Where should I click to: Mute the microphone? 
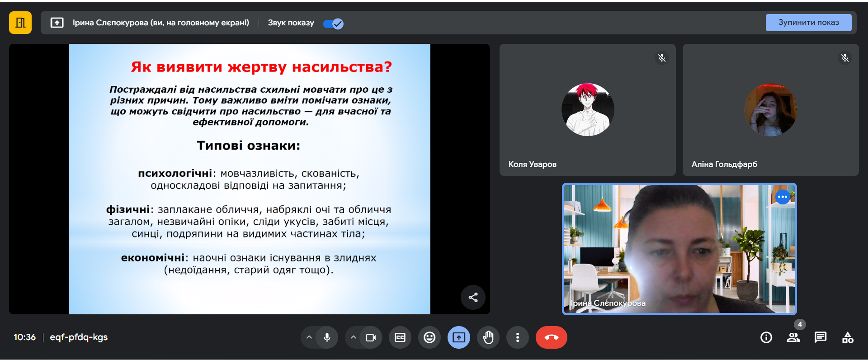pyautogui.click(x=327, y=337)
